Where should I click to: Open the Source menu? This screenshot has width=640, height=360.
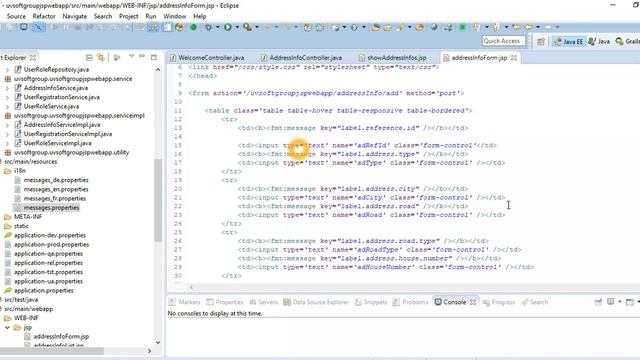16,16
